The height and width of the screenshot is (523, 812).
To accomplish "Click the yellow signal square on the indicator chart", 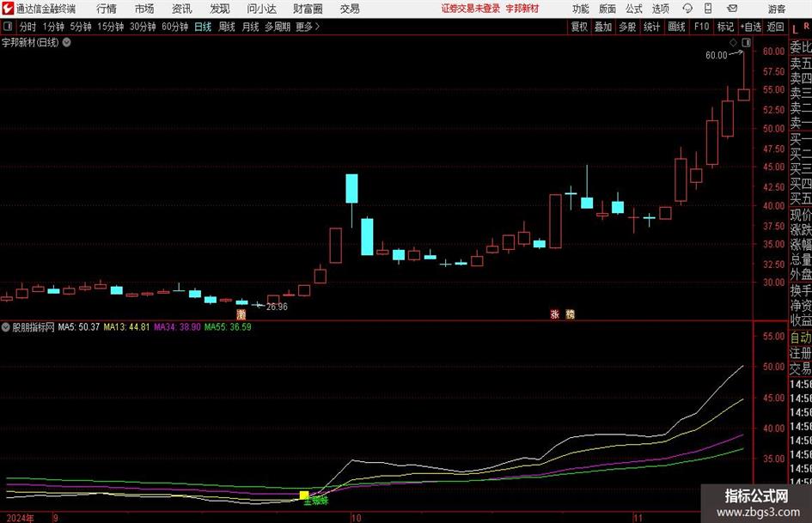I will click(x=304, y=495).
